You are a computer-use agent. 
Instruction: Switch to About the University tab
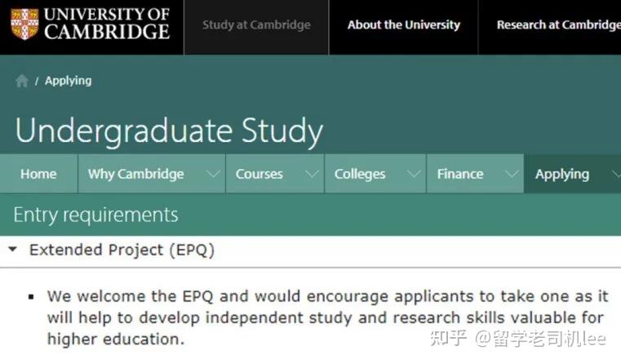[x=403, y=25]
